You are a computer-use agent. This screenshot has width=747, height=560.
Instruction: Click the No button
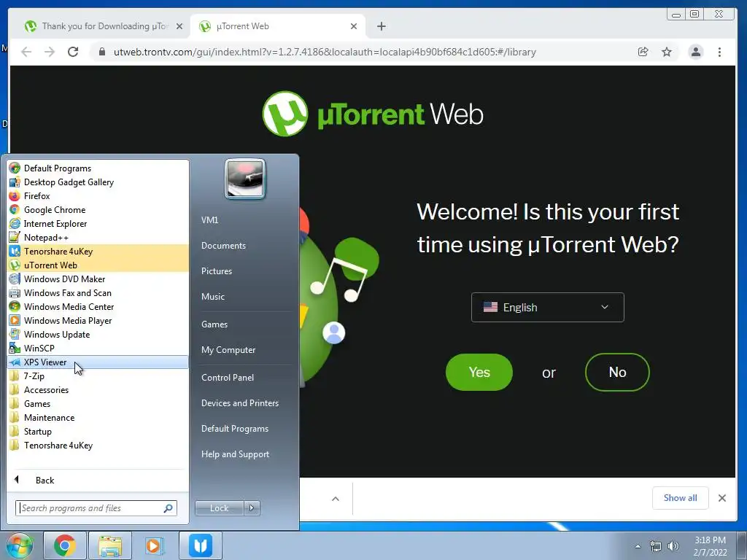coord(617,372)
